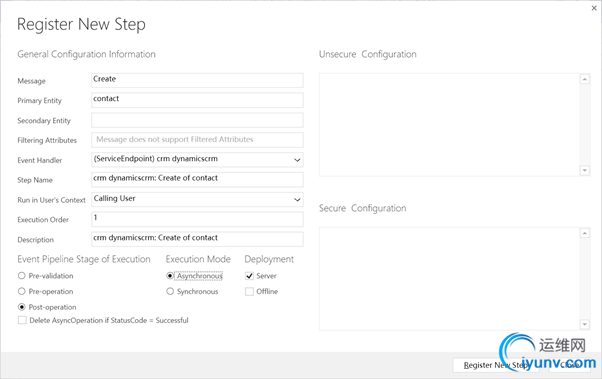Close the Register New Step dialog
Screen dimensions: 602x379
(x=594, y=8)
